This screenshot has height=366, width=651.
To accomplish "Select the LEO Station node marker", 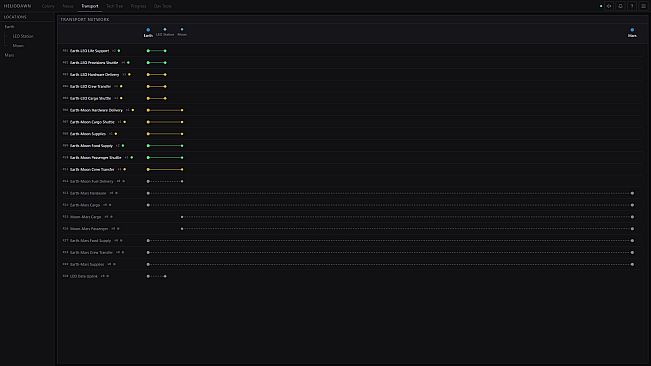I will point(165,29).
